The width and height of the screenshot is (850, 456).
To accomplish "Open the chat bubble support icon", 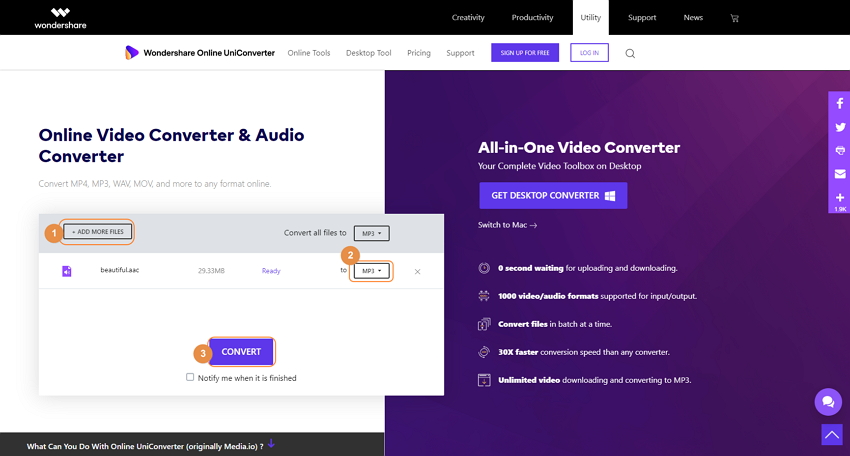I will click(828, 402).
